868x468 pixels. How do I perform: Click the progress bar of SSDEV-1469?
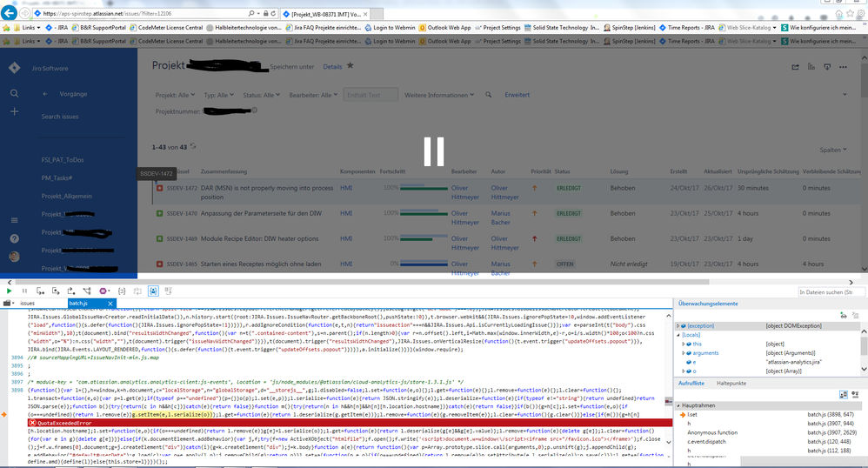click(424, 238)
